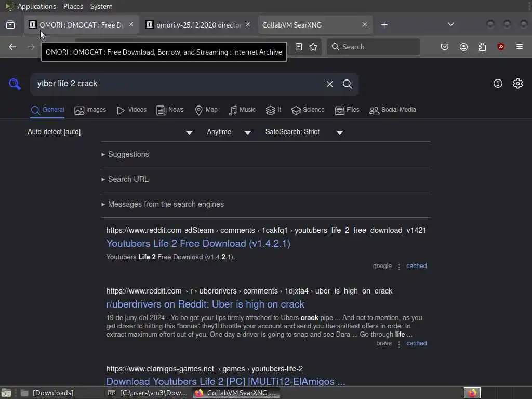Open the Firefox account icon

463,47
